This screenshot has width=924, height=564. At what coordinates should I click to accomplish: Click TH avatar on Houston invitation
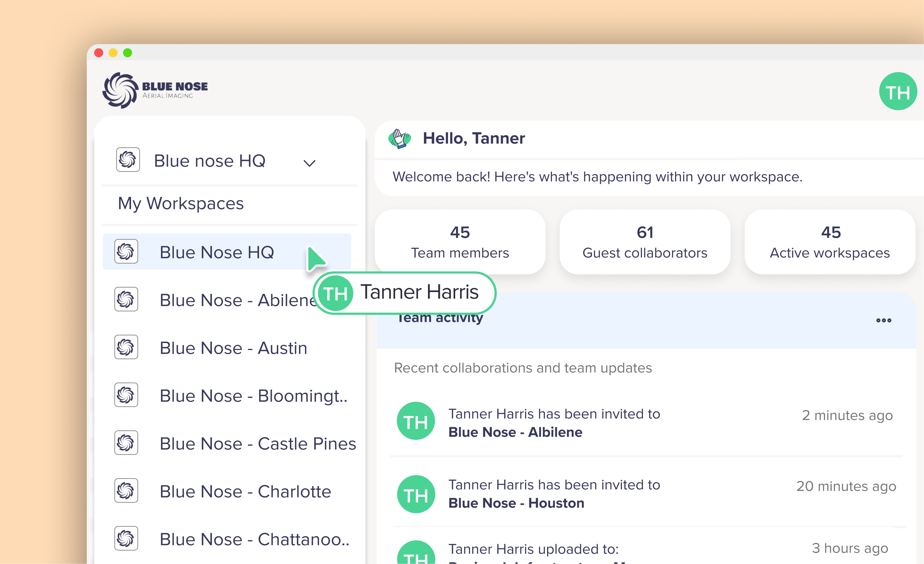(x=416, y=495)
